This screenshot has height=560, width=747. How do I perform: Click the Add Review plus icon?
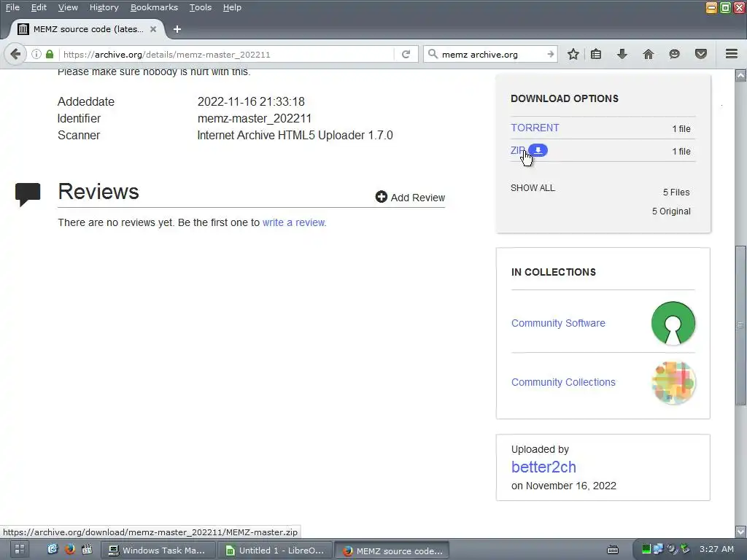pyautogui.click(x=381, y=197)
